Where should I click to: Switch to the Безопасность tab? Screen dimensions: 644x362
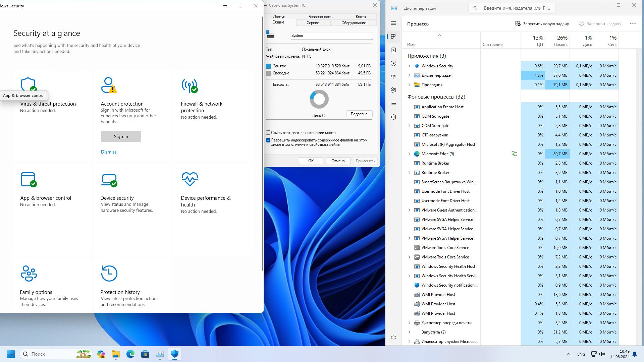(x=320, y=17)
